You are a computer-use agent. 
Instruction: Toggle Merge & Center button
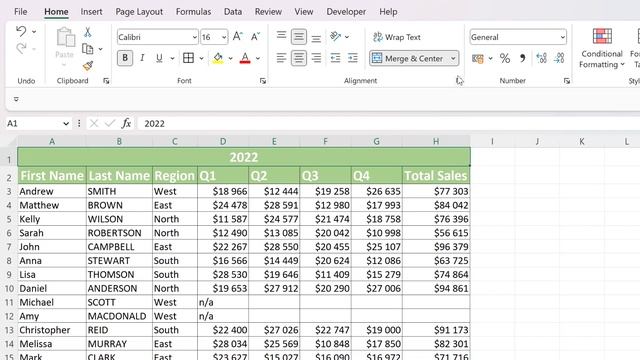tap(409, 58)
